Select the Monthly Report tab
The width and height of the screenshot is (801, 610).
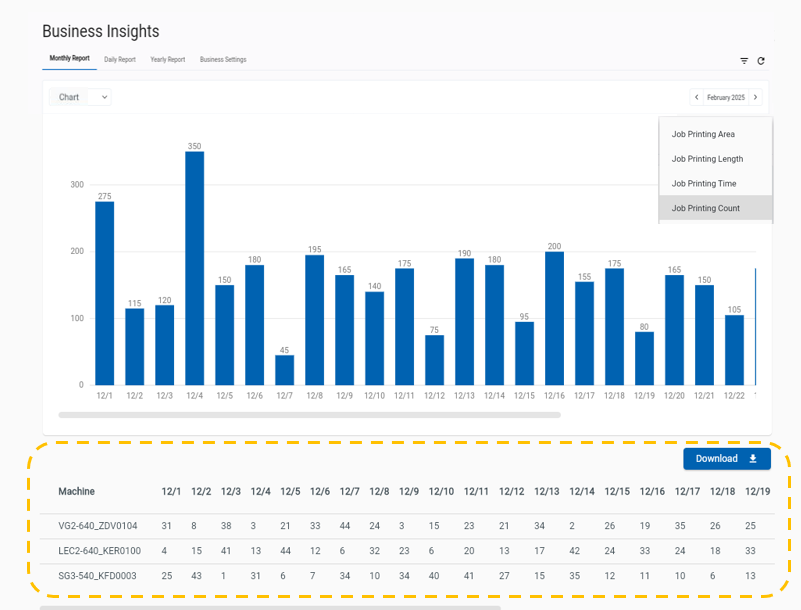69,59
